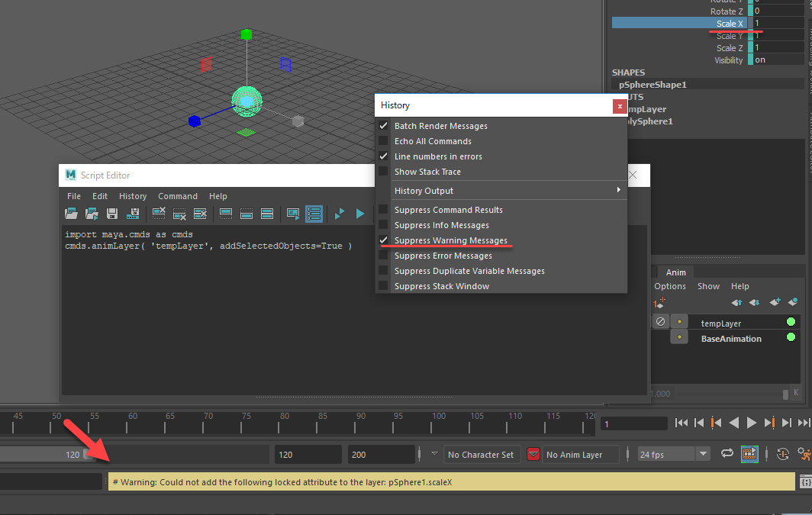Enable the Echo All Commands checkbox
The image size is (812, 515).
coord(384,141)
